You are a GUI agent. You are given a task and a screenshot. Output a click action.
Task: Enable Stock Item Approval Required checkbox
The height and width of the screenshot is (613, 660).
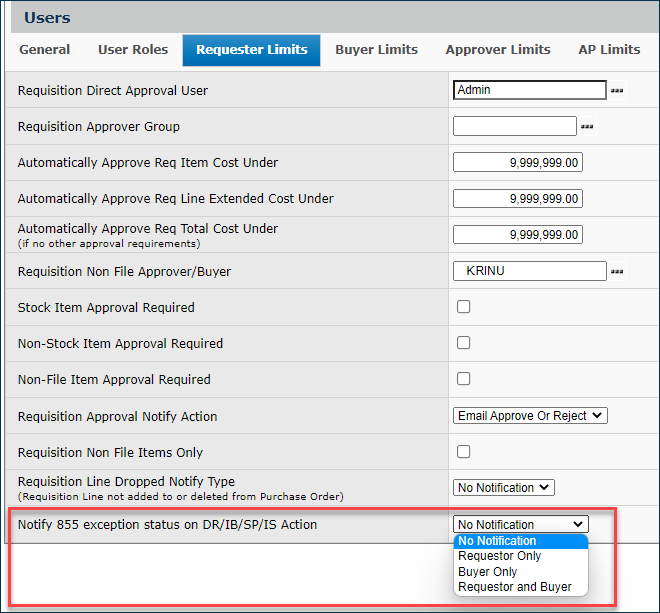click(463, 307)
